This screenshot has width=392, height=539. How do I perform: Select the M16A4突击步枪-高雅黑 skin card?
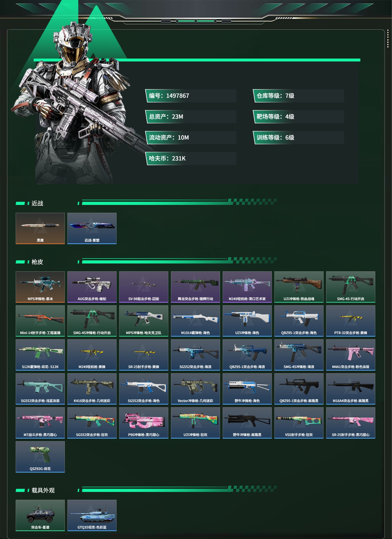[x=351, y=389]
